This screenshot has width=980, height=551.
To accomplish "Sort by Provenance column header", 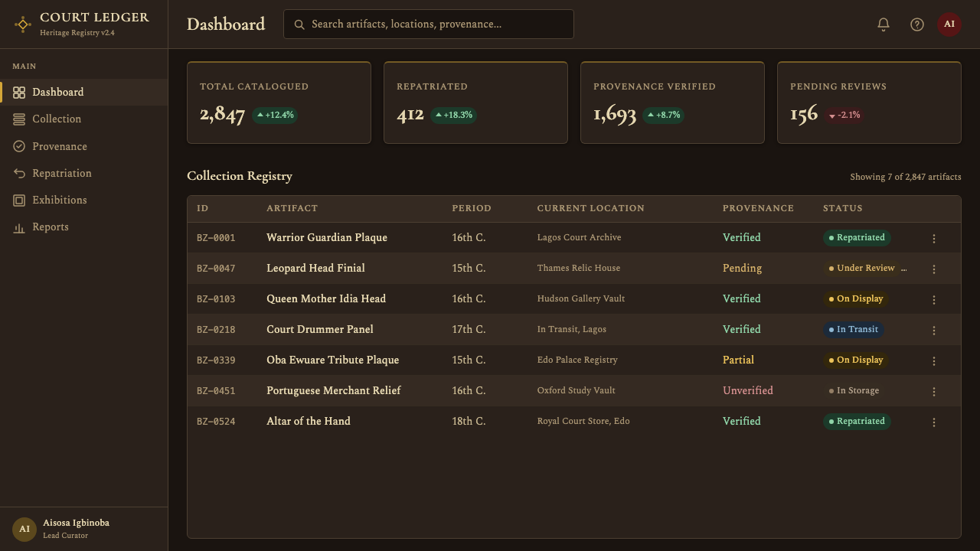I will click(x=758, y=208).
